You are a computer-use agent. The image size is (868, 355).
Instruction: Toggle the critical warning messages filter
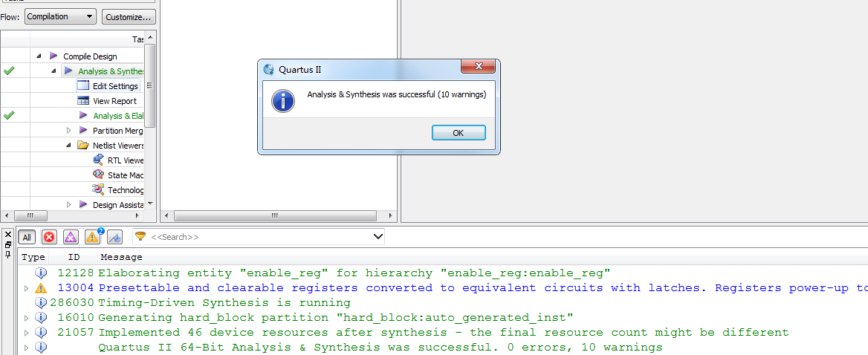[71, 237]
